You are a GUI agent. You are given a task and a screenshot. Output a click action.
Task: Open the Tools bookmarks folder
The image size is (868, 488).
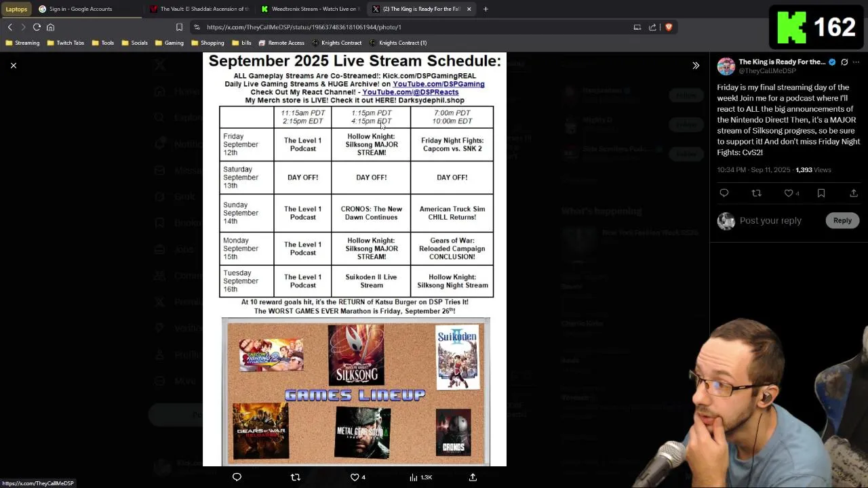pyautogui.click(x=102, y=43)
